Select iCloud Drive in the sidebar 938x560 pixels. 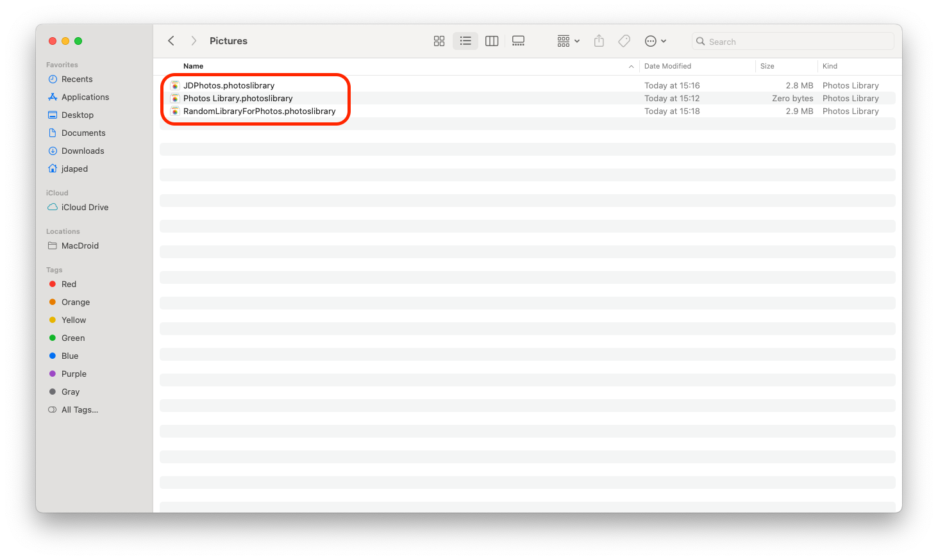84,207
